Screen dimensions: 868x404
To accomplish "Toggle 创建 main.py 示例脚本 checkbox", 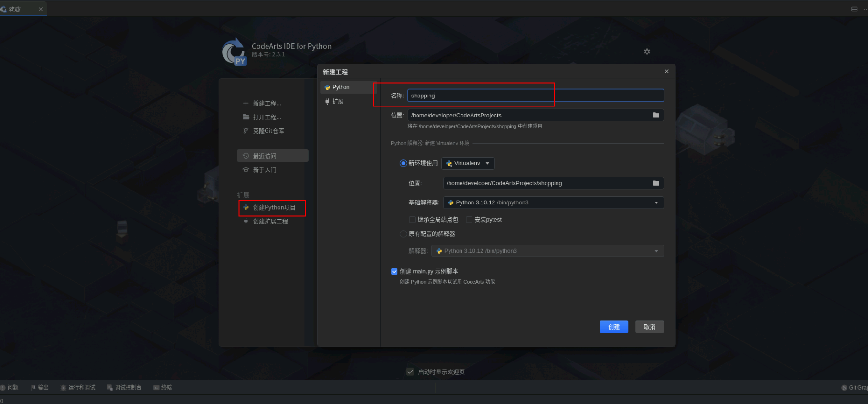I will [x=394, y=272].
